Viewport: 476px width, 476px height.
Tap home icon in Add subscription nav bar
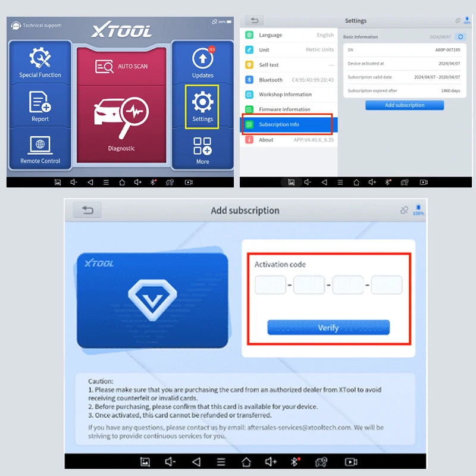(x=246, y=462)
